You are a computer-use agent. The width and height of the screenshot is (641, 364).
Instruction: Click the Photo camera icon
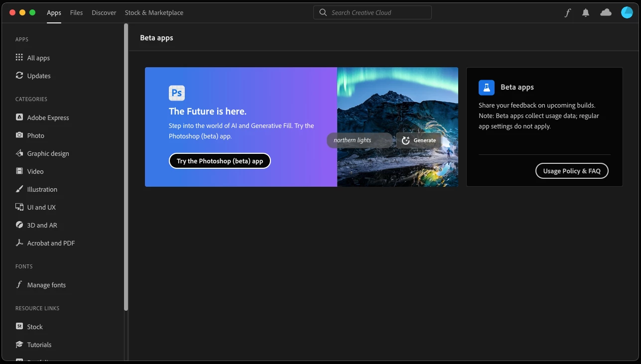point(19,135)
